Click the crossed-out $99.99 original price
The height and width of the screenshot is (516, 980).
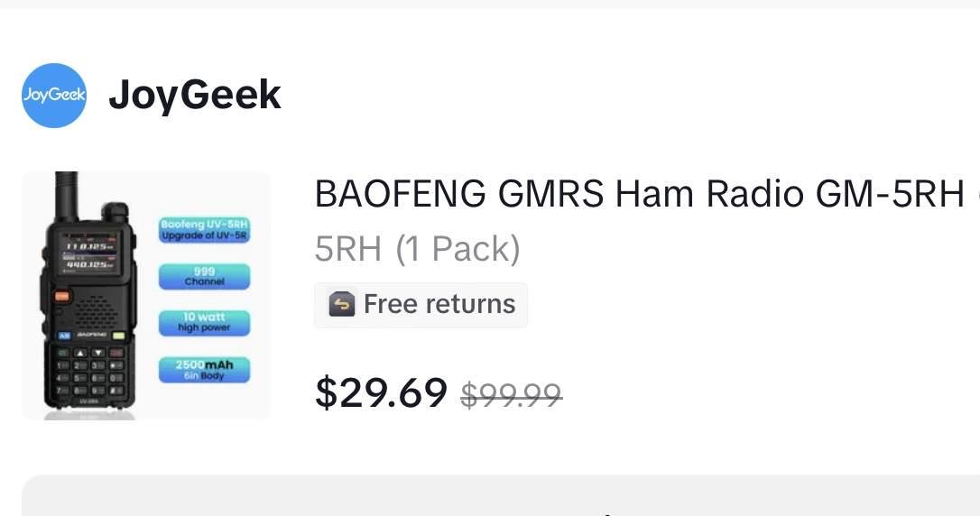click(x=511, y=394)
